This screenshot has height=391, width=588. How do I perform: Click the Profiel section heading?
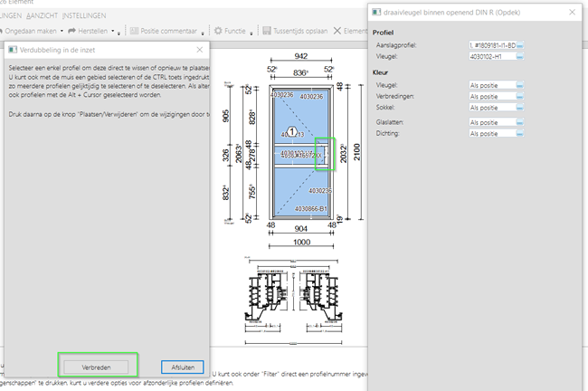point(383,33)
